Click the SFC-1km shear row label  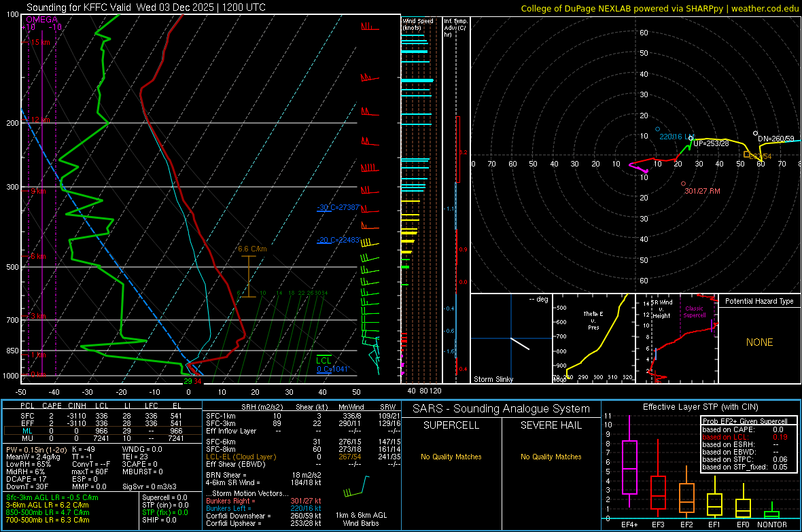[220, 416]
